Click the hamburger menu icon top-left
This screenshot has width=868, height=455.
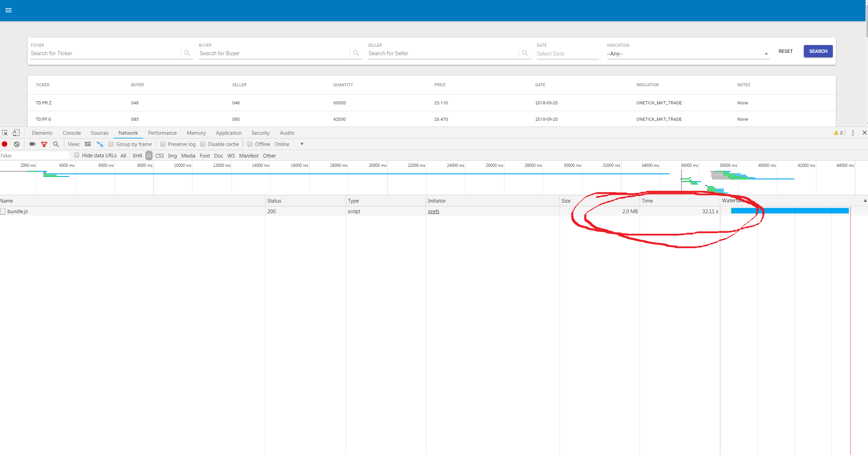point(9,10)
